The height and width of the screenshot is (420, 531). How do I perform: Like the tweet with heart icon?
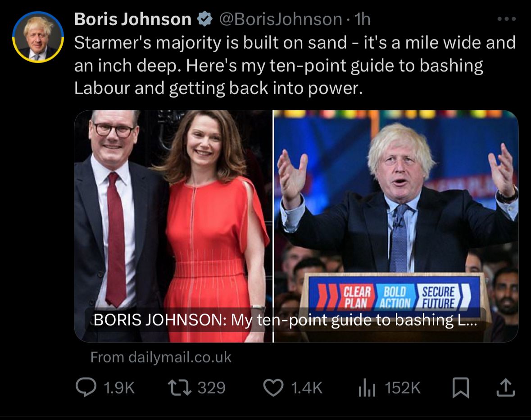click(273, 388)
